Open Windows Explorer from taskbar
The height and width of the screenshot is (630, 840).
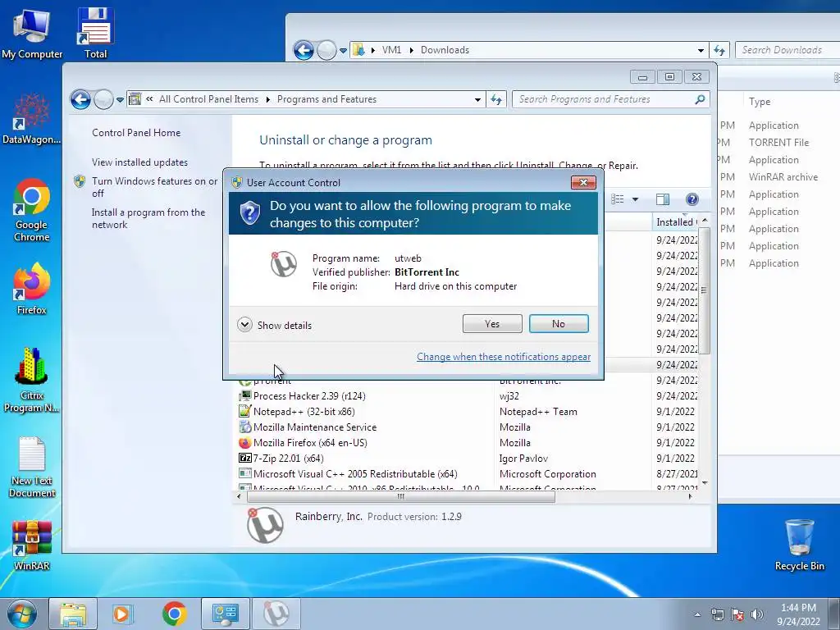73,614
